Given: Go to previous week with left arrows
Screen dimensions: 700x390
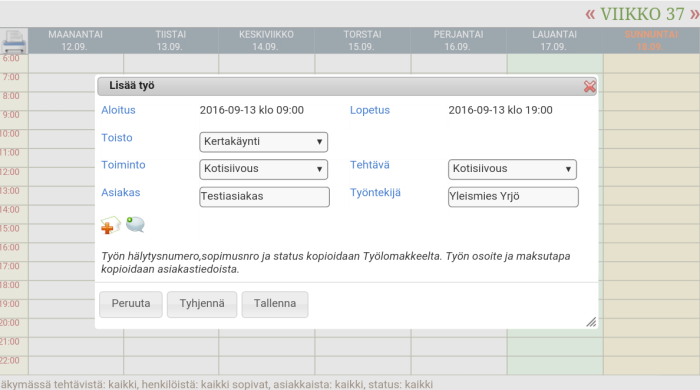Looking at the screenshot, I should tap(590, 14).
